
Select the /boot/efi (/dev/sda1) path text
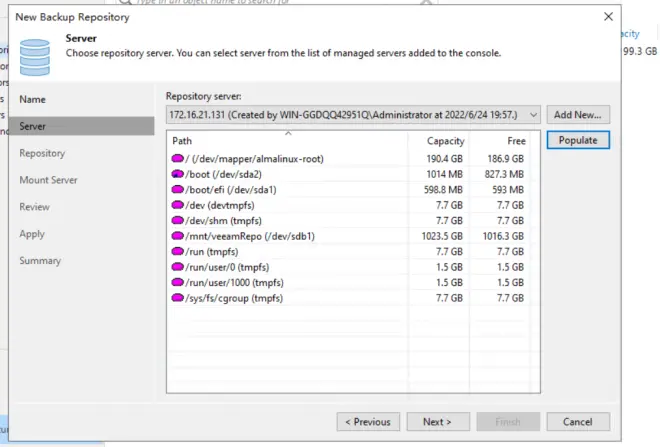click(x=231, y=190)
